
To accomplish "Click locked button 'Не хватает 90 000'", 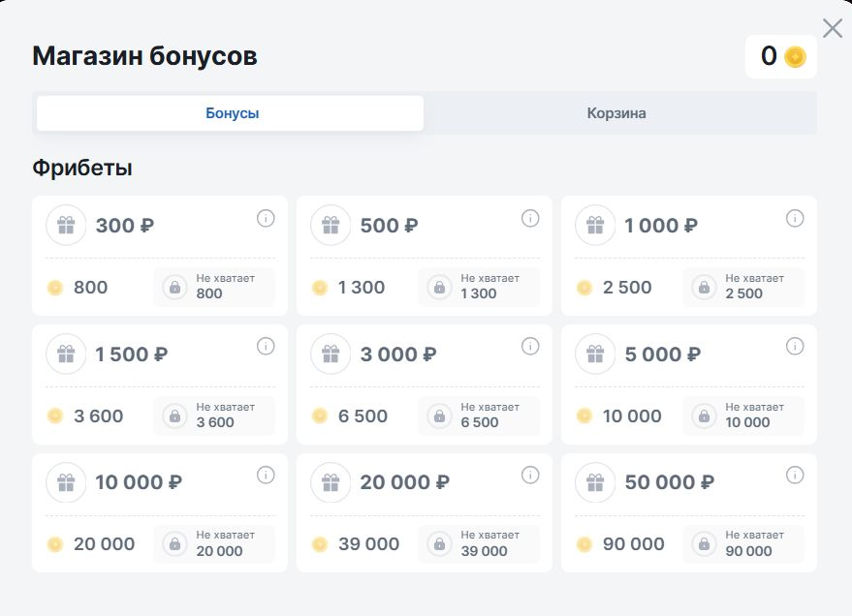I will [x=743, y=544].
